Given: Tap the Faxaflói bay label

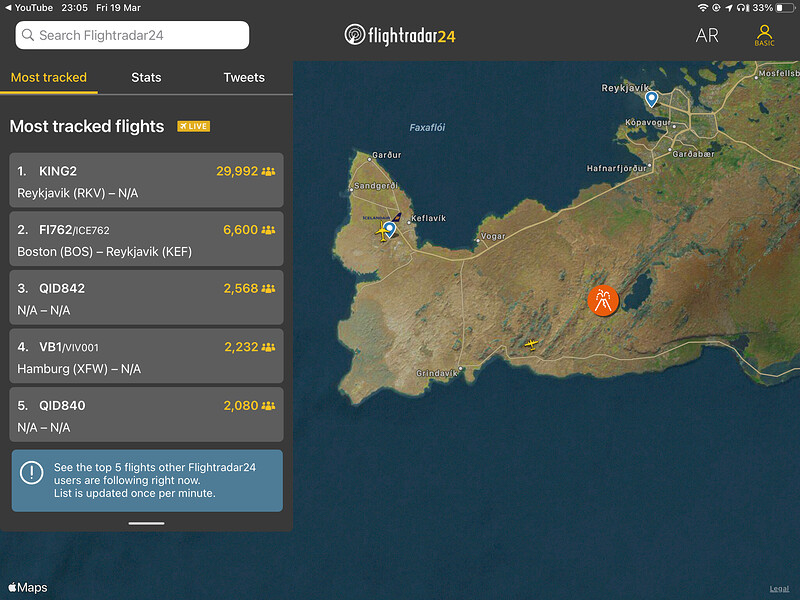Looking at the screenshot, I should pos(427,128).
